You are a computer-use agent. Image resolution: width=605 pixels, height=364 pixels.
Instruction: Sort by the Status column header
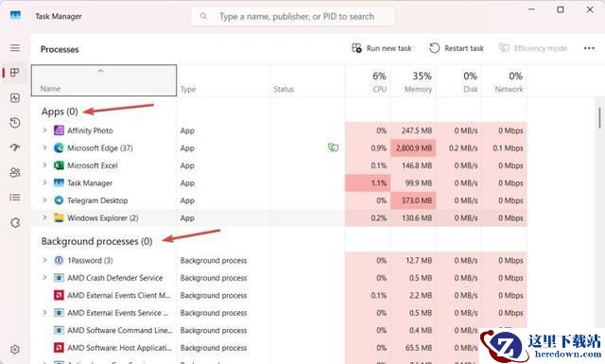307,81
